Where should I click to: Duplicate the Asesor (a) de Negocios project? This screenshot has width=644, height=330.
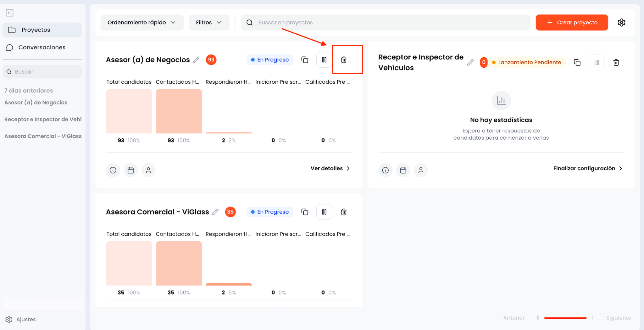[x=305, y=60]
